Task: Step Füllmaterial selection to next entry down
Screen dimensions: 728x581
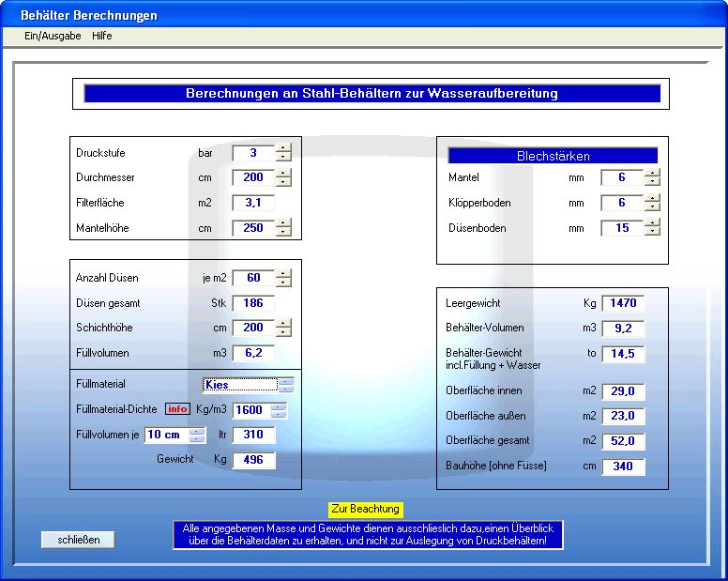Action: 286,388
